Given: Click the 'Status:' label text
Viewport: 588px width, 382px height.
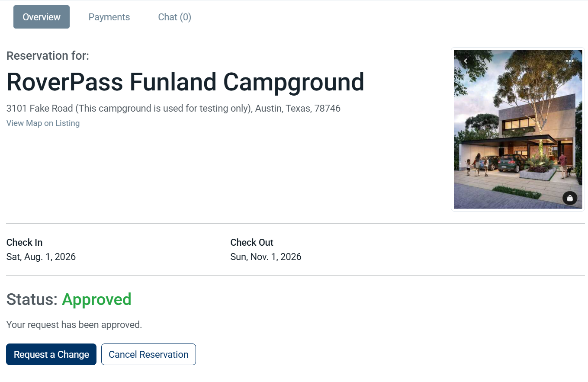Looking at the screenshot, I should coord(32,299).
